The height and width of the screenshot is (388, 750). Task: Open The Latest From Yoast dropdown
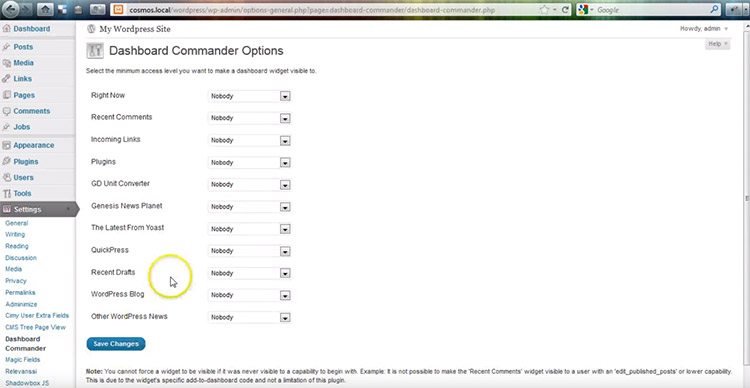coord(249,229)
